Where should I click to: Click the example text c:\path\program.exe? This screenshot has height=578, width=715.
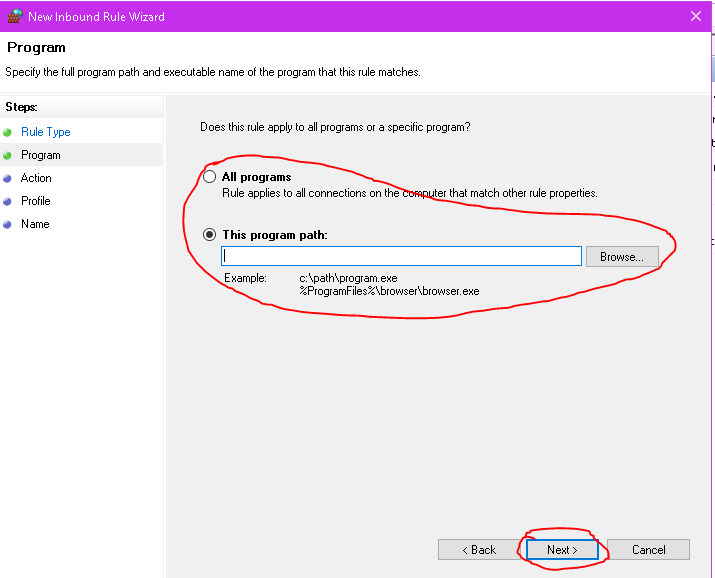click(x=348, y=278)
